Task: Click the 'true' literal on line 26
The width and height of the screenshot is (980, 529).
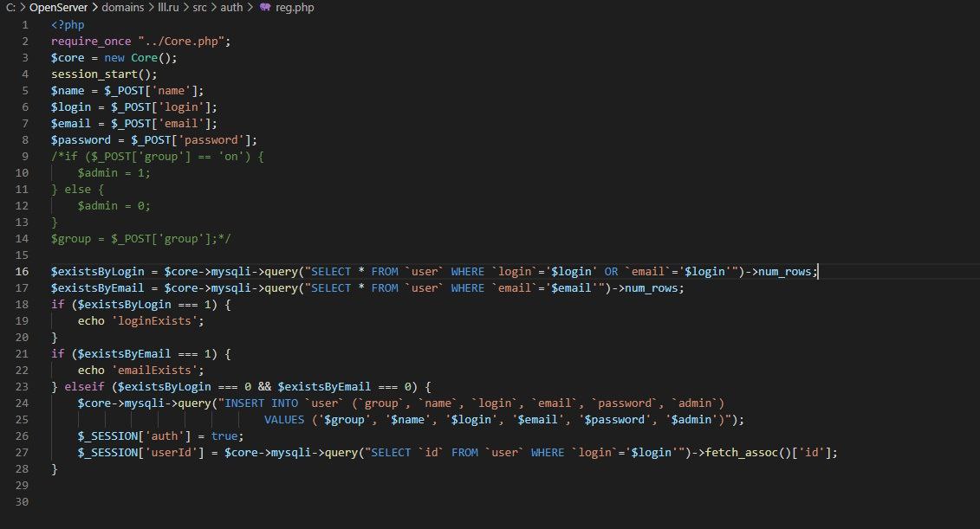Action: [x=224, y=436]
